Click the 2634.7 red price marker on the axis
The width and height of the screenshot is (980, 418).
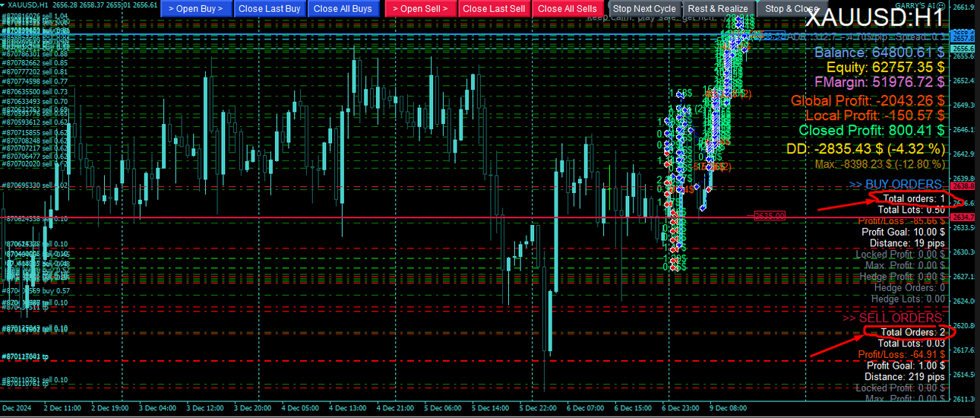[x=963, y=217]
